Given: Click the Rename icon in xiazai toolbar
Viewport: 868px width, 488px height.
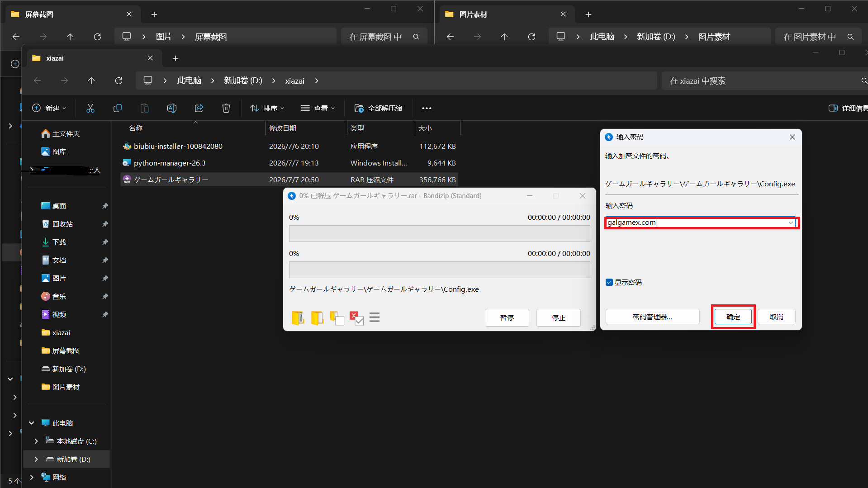Looking at the screenshot, I should (172, 108).
